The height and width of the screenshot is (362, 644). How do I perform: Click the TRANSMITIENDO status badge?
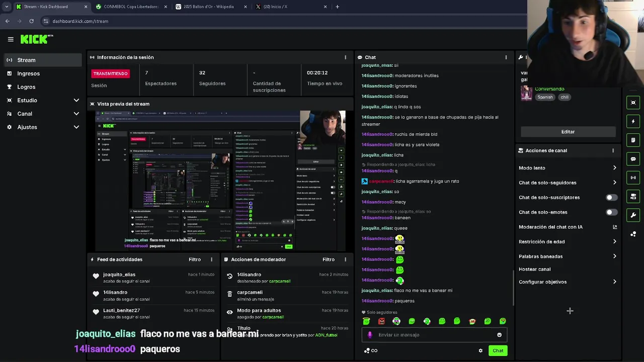click(x=110, y=73)
